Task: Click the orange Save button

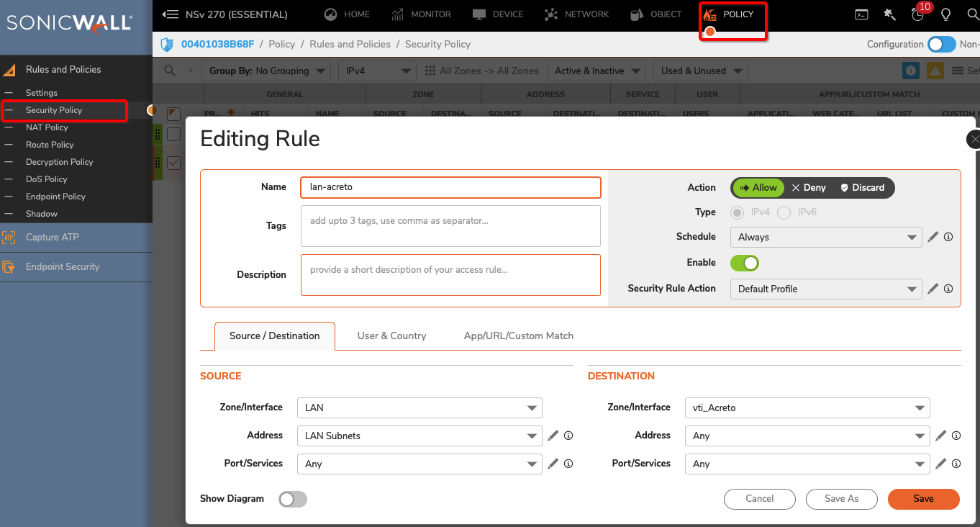Action: point(924,499)
